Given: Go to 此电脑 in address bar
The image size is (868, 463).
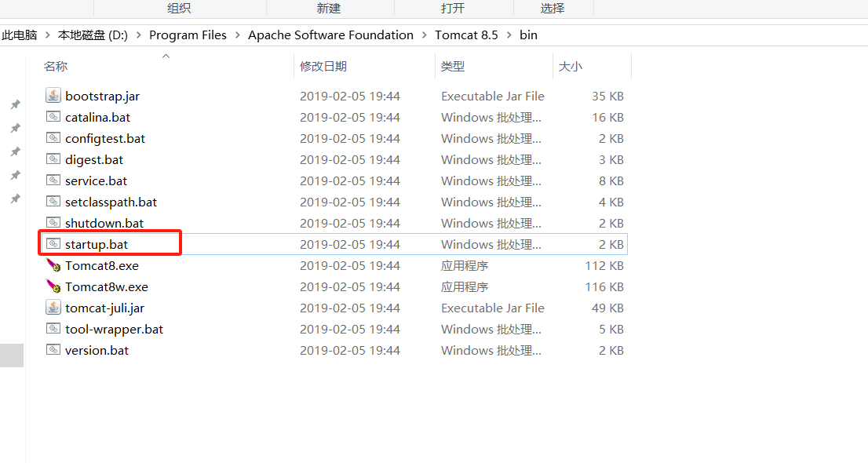Looking at the screenshot, I should click(x=19, y=35).
